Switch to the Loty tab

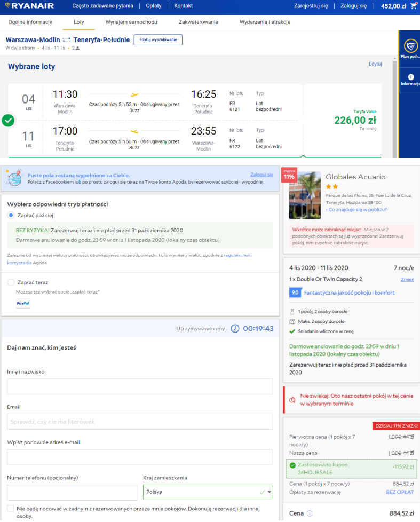79,22
